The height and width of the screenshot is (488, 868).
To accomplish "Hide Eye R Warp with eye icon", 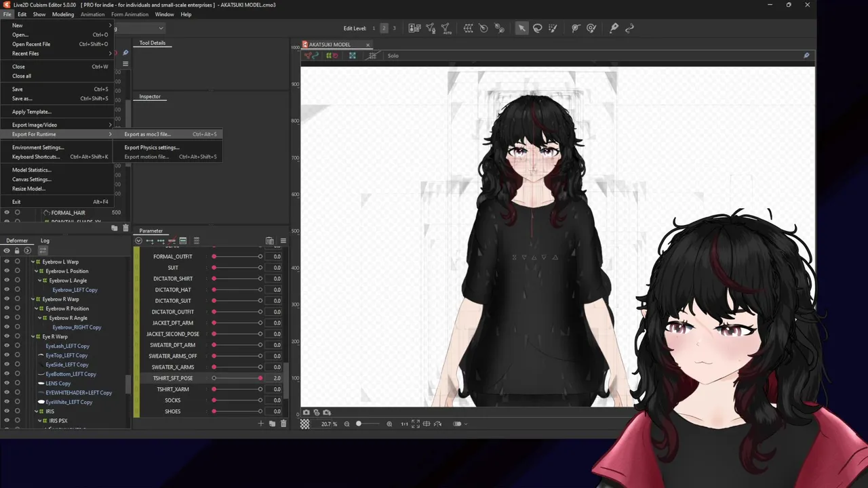I will click(7, 336).
